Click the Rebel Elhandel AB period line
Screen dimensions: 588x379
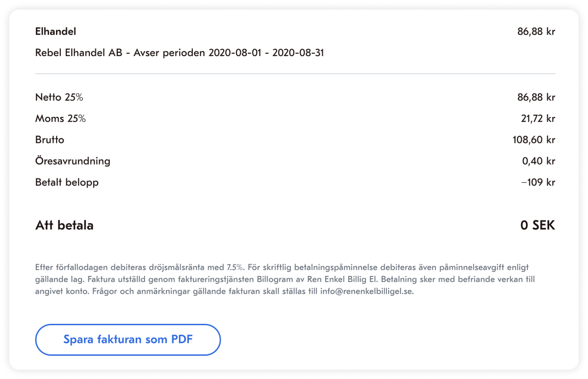pyautogui.click(x=179, y=53)
